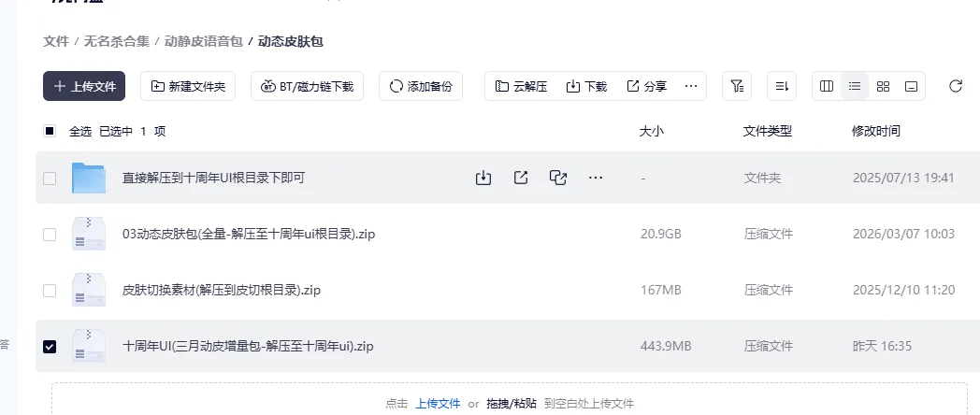This screenshot has height=415, width=980.
Task: Select file 皮肤切换素材(解压到皮切根目录).zip
Action: pos(222,291)
